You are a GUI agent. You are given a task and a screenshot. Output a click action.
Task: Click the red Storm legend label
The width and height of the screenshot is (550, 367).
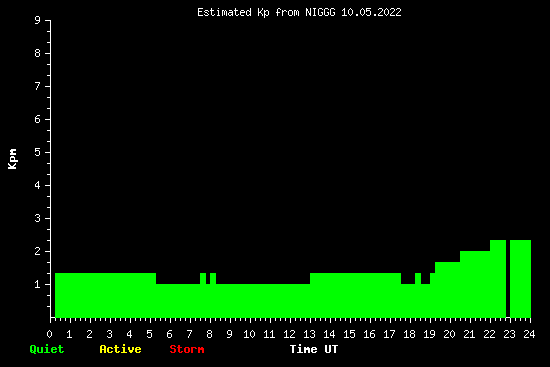click(x=187, y=349)
